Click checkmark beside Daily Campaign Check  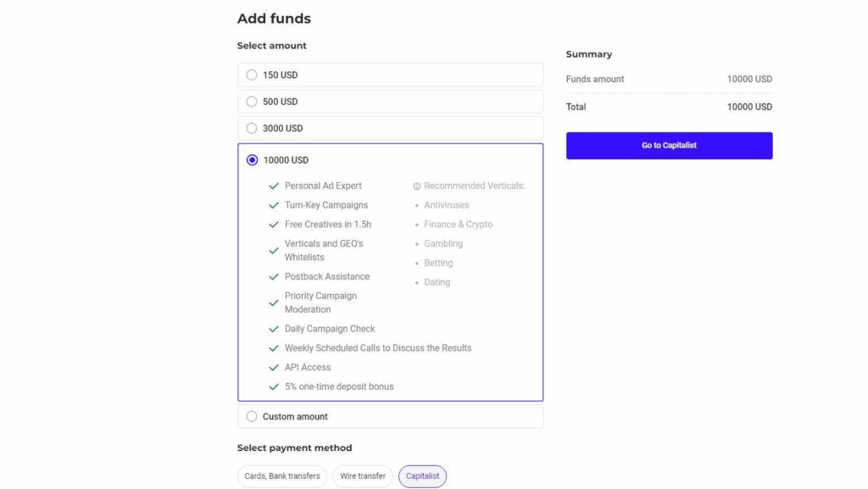(274, 329)
